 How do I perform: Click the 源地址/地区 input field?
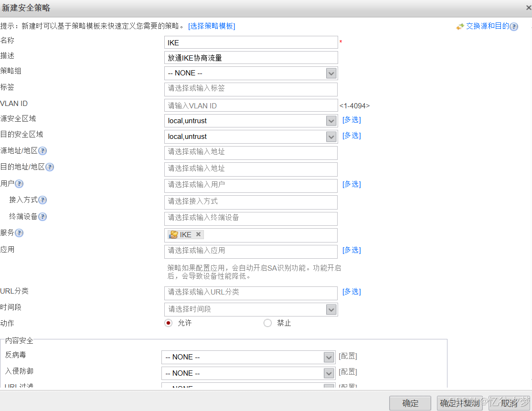(x=251, y=153)
